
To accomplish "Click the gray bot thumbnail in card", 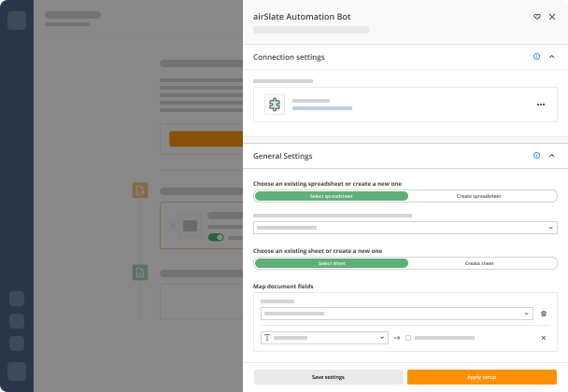I will (190, 226).
